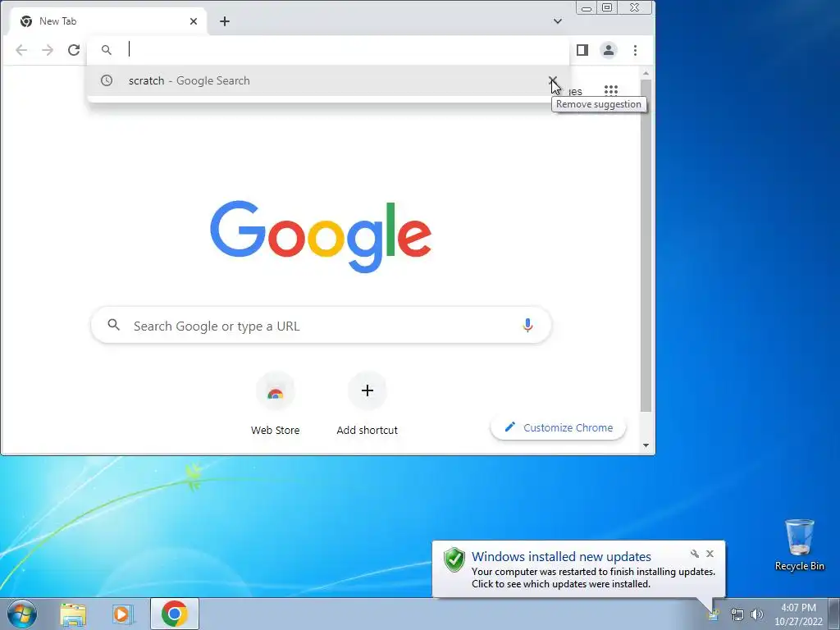This screenshot has height=630, width=840.
Task: Open the Chrome profile avatar menu
Action: [x=609, y=50]
